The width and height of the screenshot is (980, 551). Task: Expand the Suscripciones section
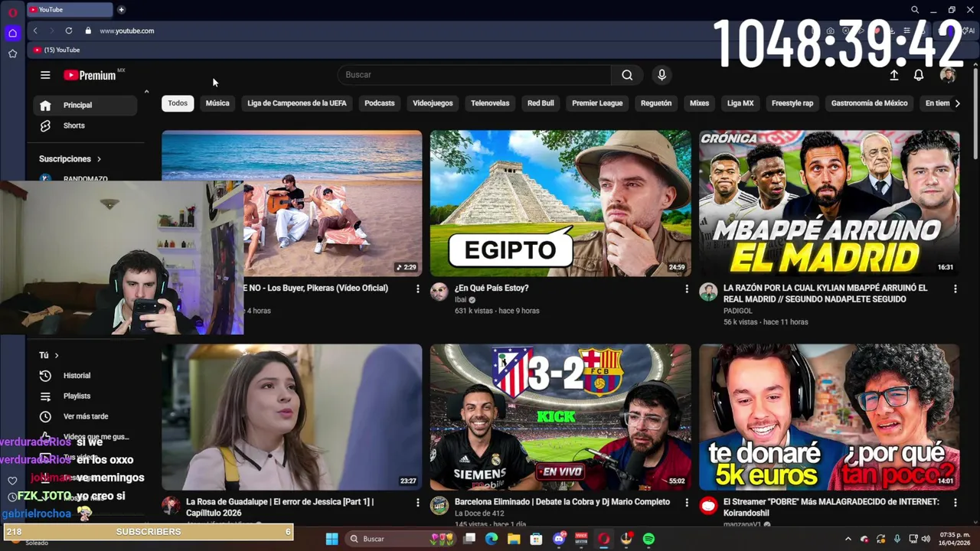(70, 159)
